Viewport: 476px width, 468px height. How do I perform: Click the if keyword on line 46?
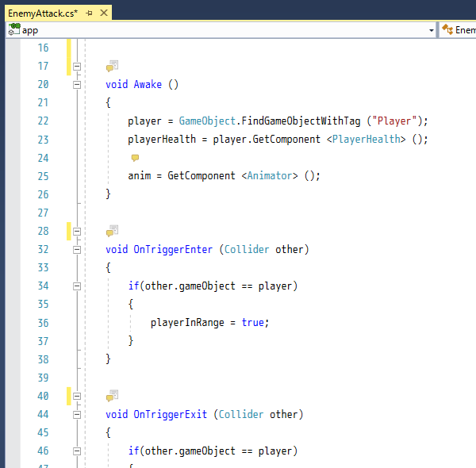[133, 451]
